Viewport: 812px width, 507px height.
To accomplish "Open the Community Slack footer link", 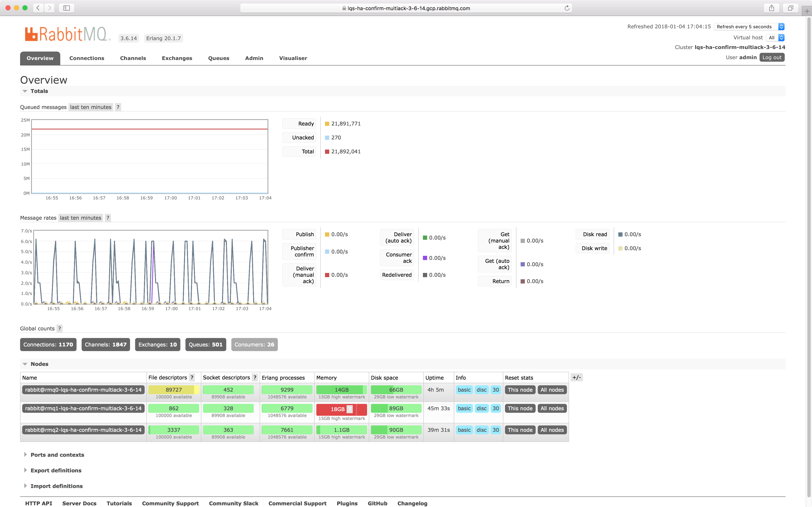I will click(x=233, y=503).
